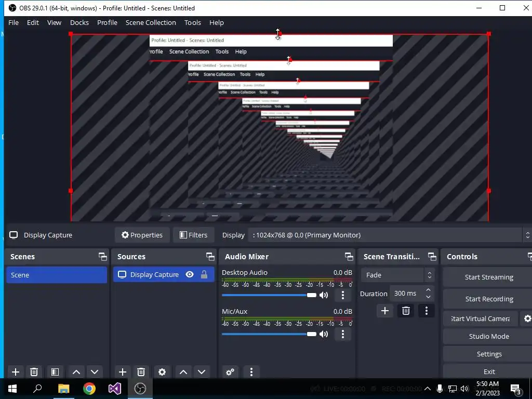Open Properties of Display Capture
Viewport: 532px width, 399px height.
(142, 235)
